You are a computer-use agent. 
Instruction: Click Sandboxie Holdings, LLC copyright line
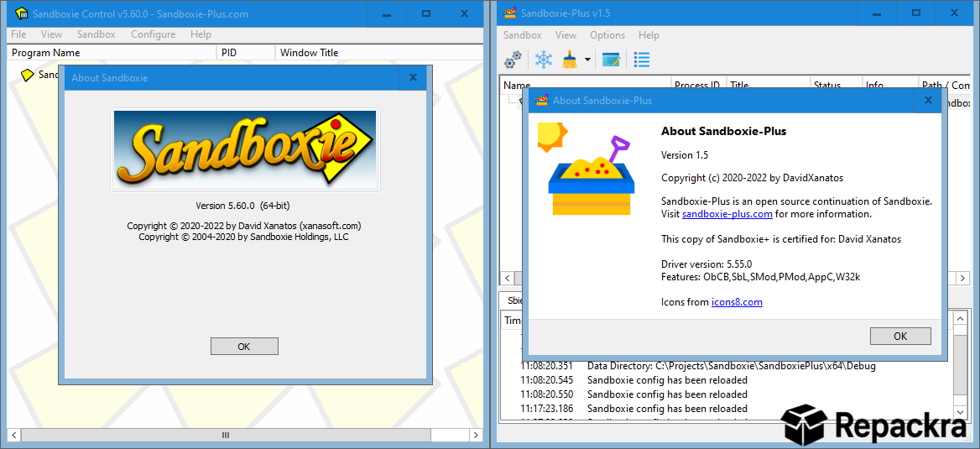pos(244,237)
